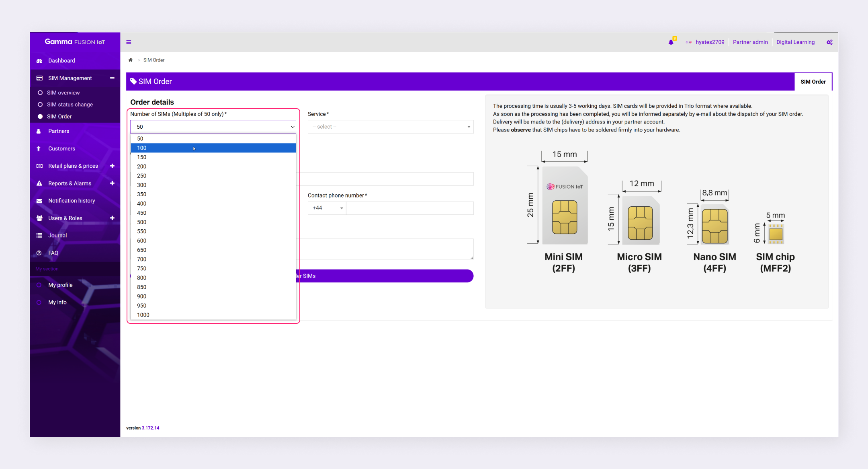Click the Notification history envelope icon
Screen dimensions: 868x469
(x=39, y=201)
